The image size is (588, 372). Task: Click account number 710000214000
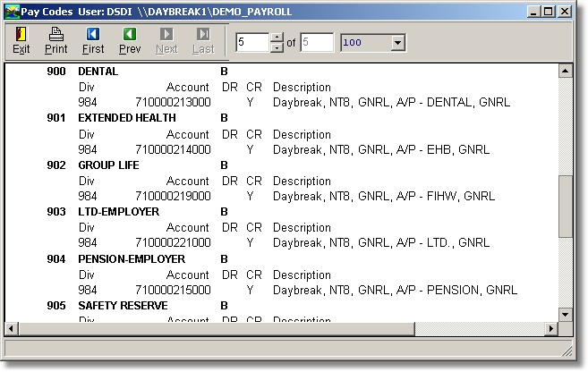click(x=173, y=149)
